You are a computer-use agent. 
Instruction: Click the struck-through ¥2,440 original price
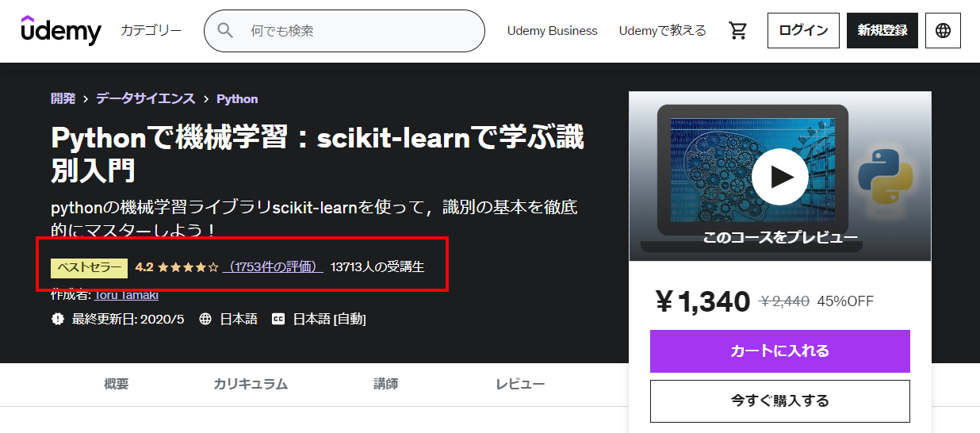(784, 301)
